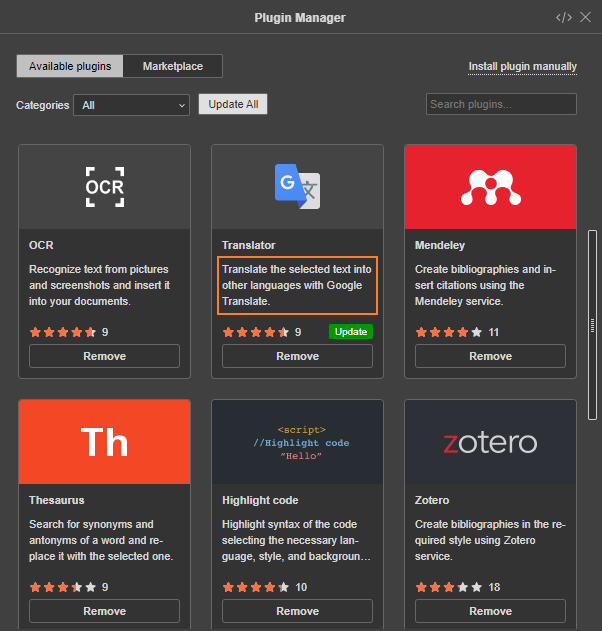602x631 pixels.
Task: Click the Categories label
Action: (43, 105)
